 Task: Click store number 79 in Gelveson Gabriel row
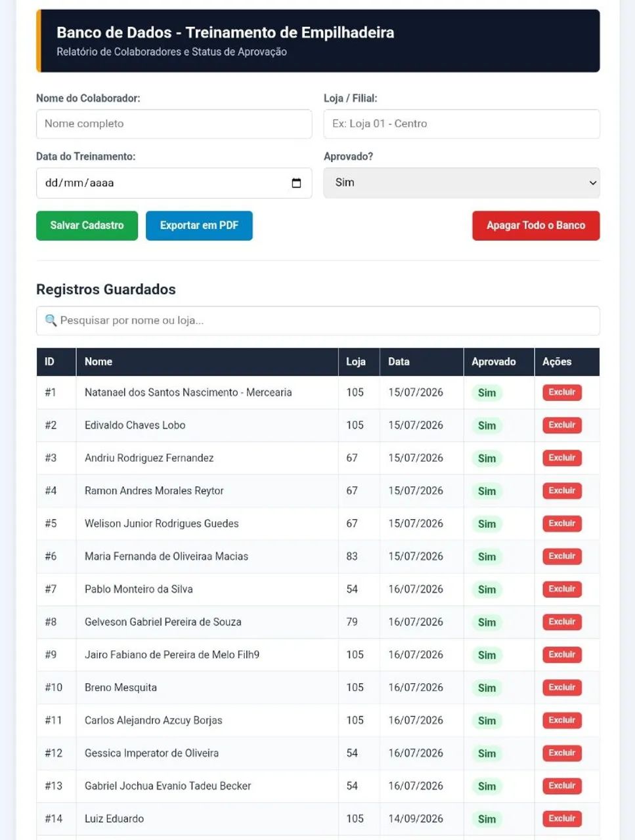click(352, 622)
